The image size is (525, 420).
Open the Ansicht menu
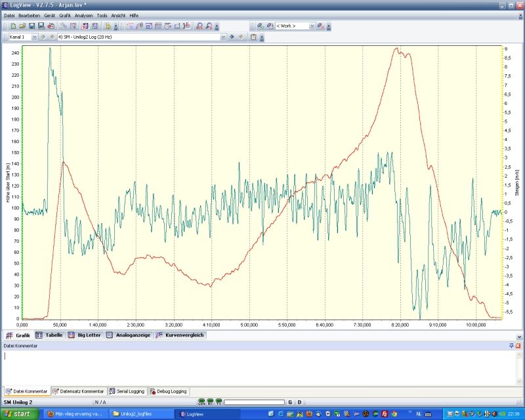tap(118, 15)
